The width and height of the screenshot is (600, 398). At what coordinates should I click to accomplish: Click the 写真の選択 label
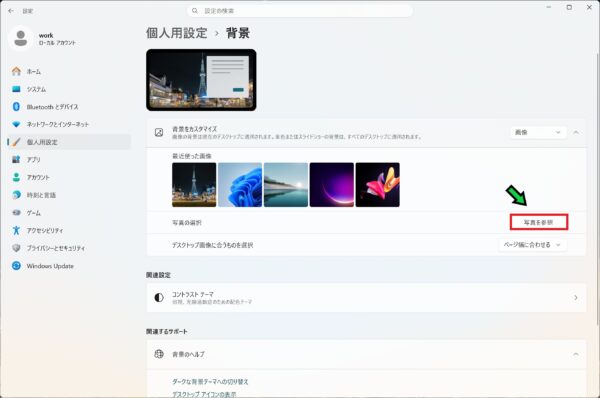coord(187,223)
